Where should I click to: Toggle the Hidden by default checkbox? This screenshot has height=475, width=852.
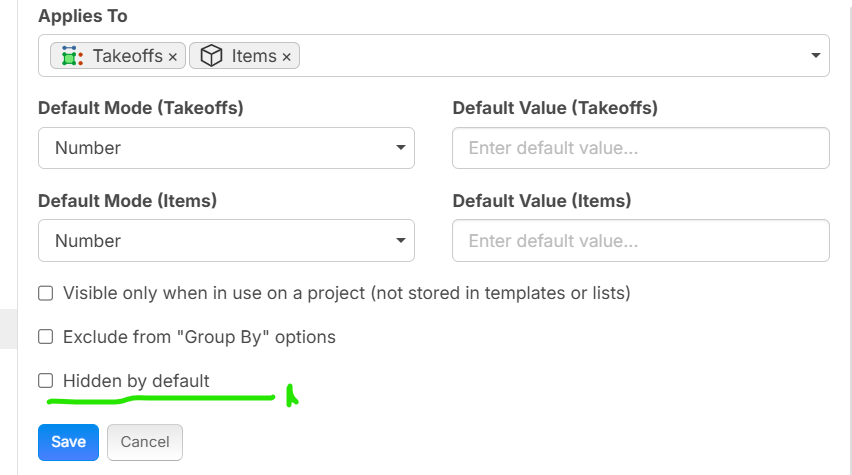45,381
